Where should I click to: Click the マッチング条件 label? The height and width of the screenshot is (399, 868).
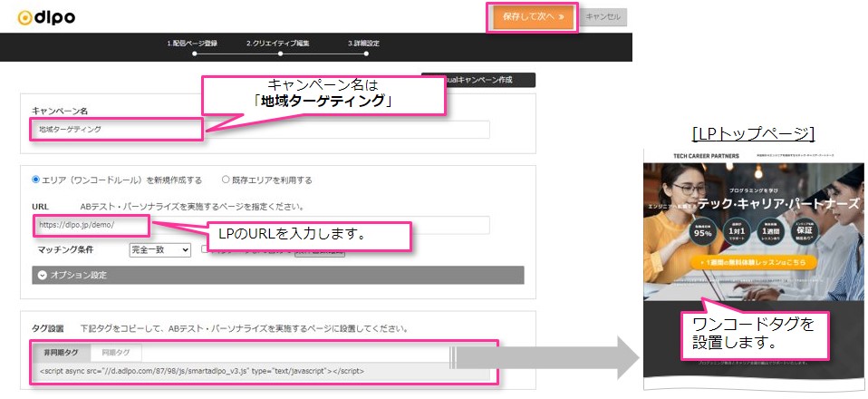(66, 249)
